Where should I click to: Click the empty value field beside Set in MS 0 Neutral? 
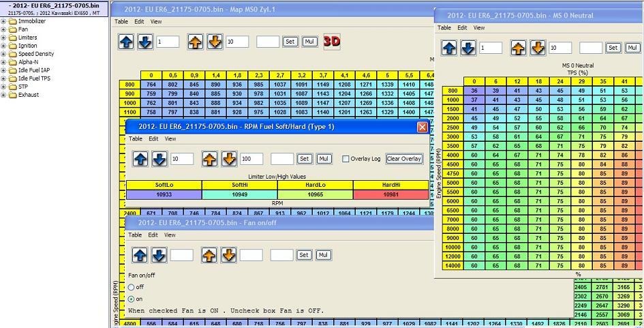coord(591,48)
